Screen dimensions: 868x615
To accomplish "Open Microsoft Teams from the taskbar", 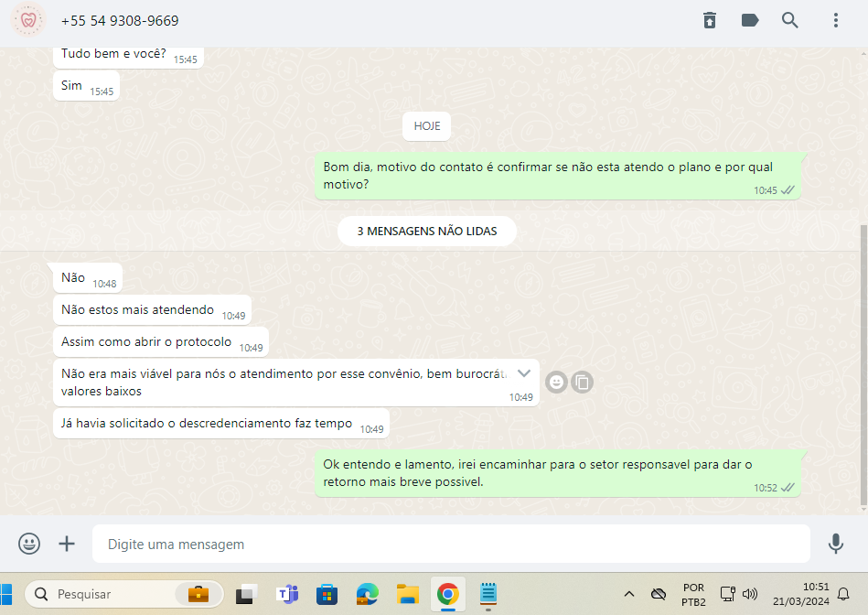I will 287,594.
